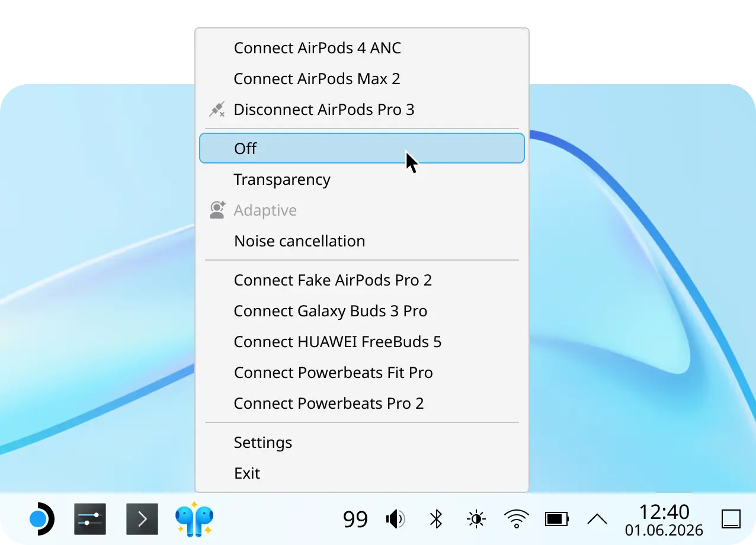Screen dimensions: 756x545
Task: Open Settings from the context menu
Action: tap(362, 443)
